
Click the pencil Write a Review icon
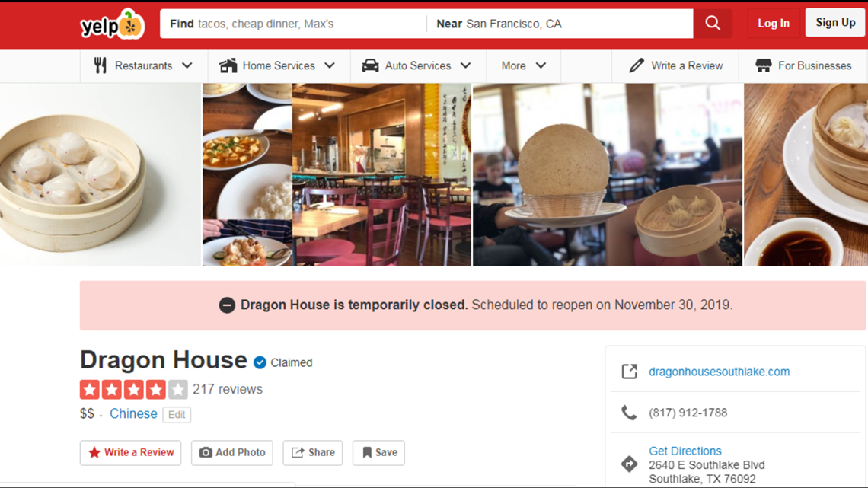click(637, 65)
